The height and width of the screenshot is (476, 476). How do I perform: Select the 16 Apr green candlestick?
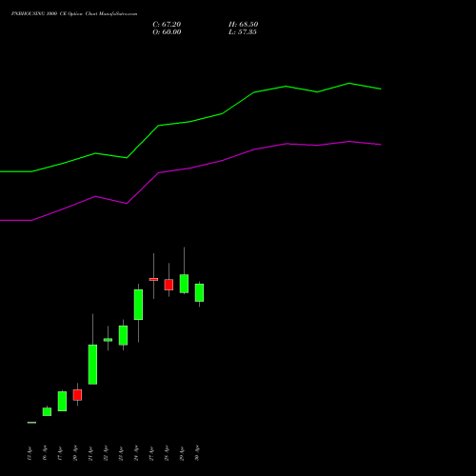point(47,412)
